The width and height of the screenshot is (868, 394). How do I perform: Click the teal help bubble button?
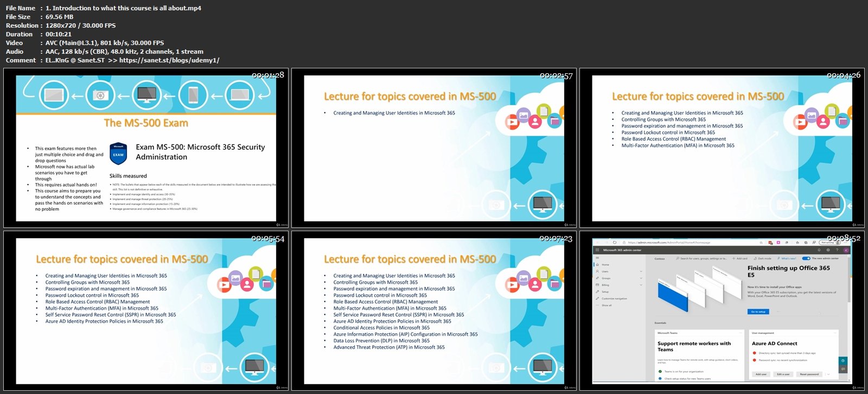point(843,360)
